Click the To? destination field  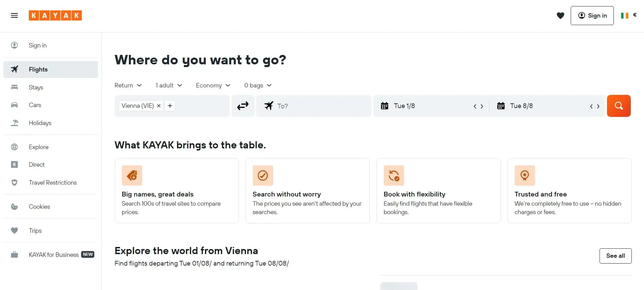pos(314,106)
